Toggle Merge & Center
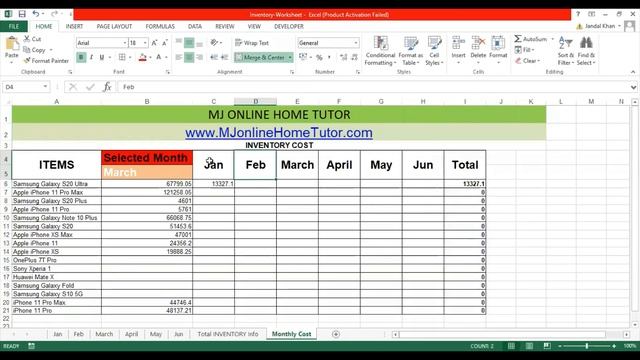The image size is (640, 360). [260, 57]
